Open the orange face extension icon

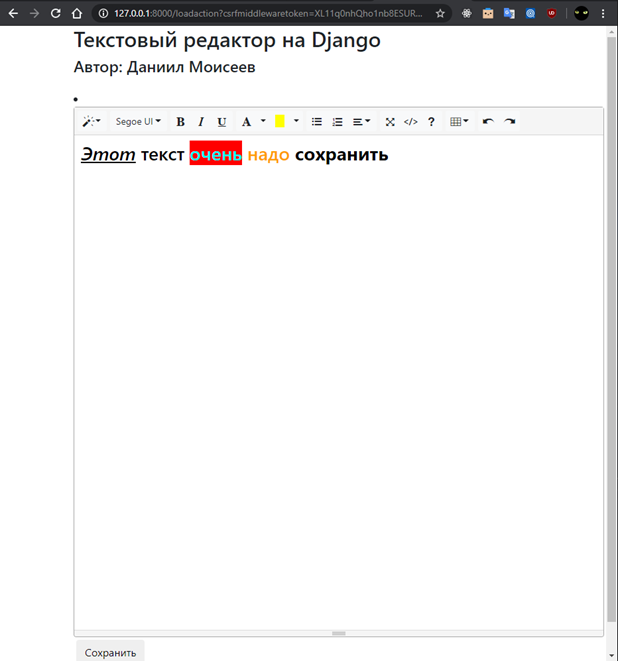click(x=488, y=13)
